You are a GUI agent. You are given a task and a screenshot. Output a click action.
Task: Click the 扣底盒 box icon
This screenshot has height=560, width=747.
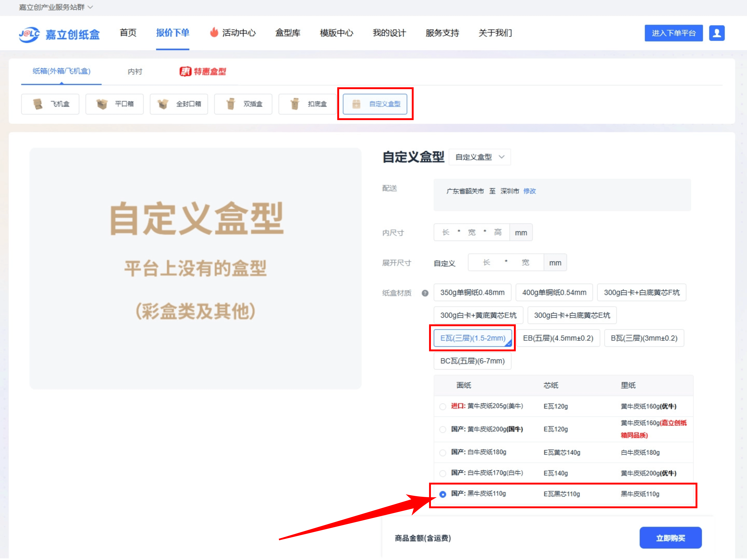(295, 104)
